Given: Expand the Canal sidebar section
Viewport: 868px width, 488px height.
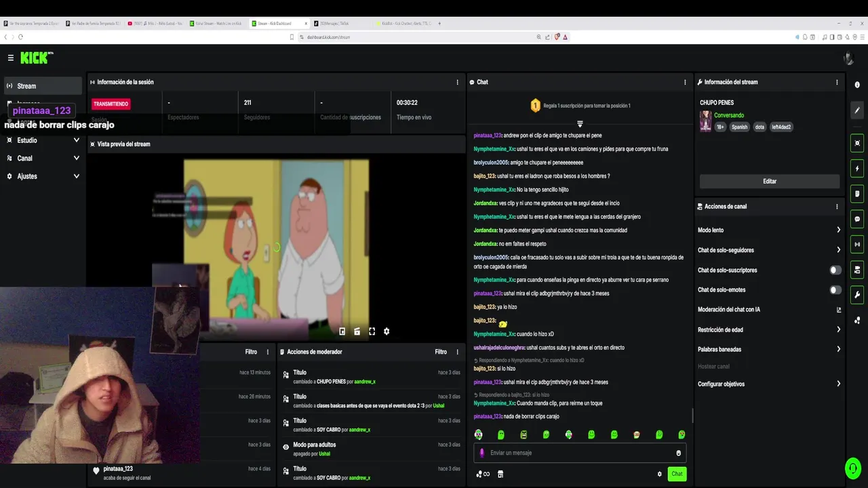Looking at the screenshot, I should tap(43, 158).
